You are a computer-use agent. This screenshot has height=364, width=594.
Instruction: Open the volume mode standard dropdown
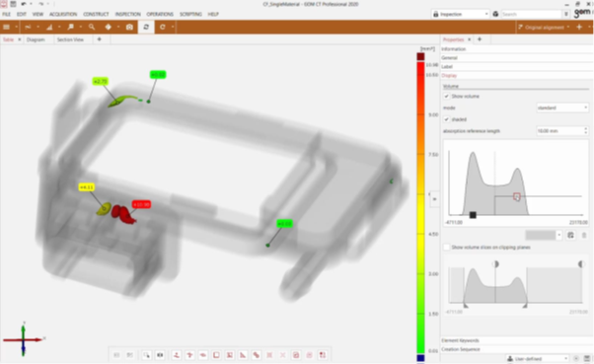562,108
